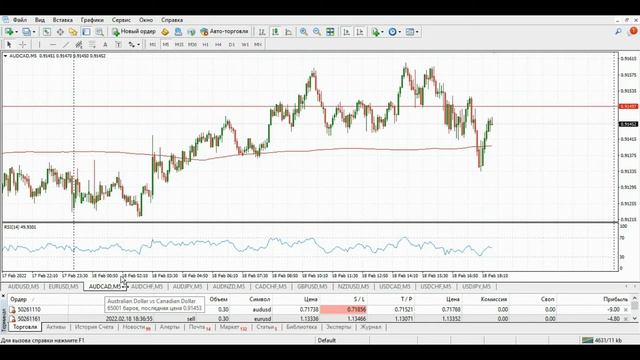
Task: Click the Zoom In magnifier icon
Action: click(x=304, y=32)
